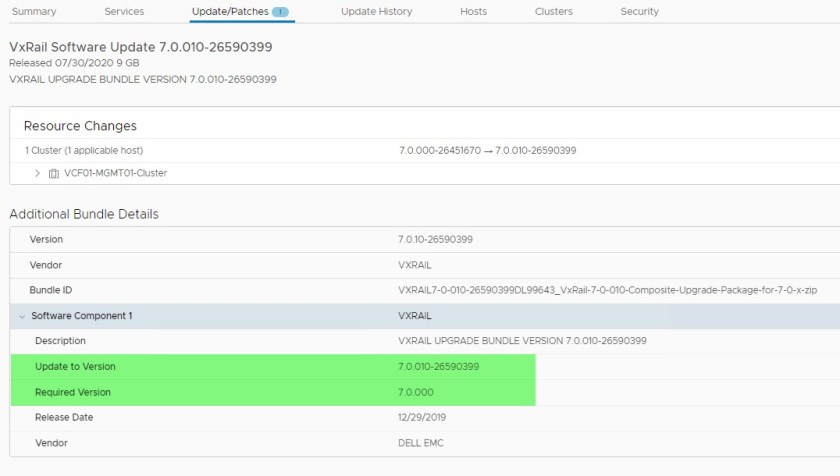Click the version change 7.0.000 to 7.0.010 text

point(487,151)
